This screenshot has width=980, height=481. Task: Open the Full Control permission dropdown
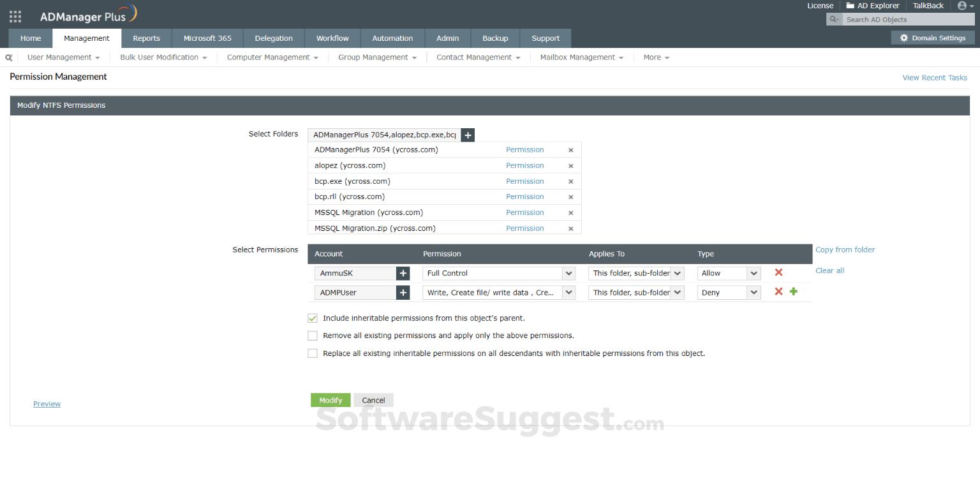568,272
